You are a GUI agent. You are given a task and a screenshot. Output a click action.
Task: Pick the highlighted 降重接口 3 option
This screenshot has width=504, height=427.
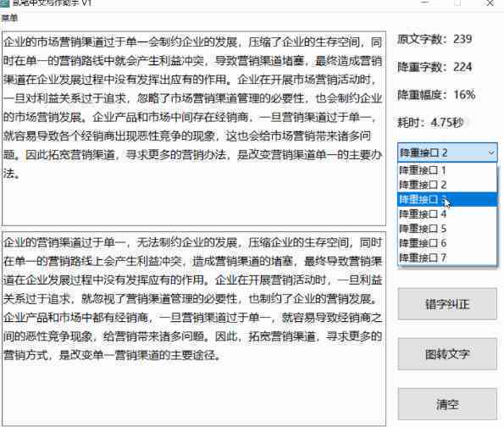click(447, 199)
